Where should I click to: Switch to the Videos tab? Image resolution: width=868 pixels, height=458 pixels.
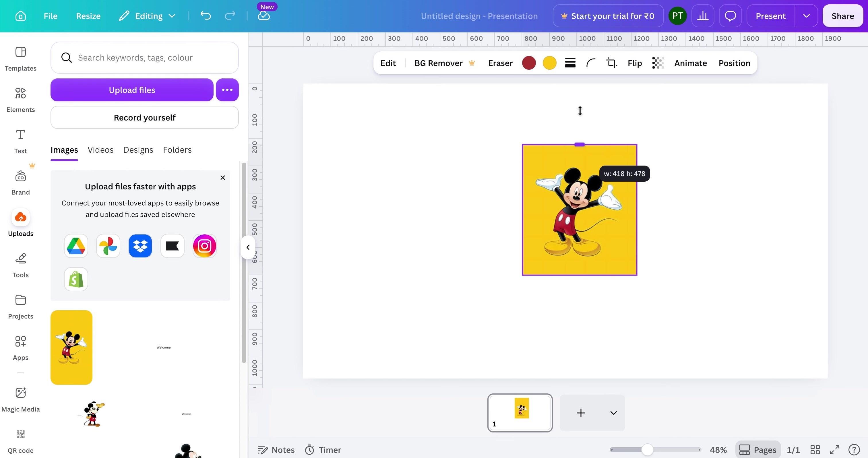coord(100,150)
